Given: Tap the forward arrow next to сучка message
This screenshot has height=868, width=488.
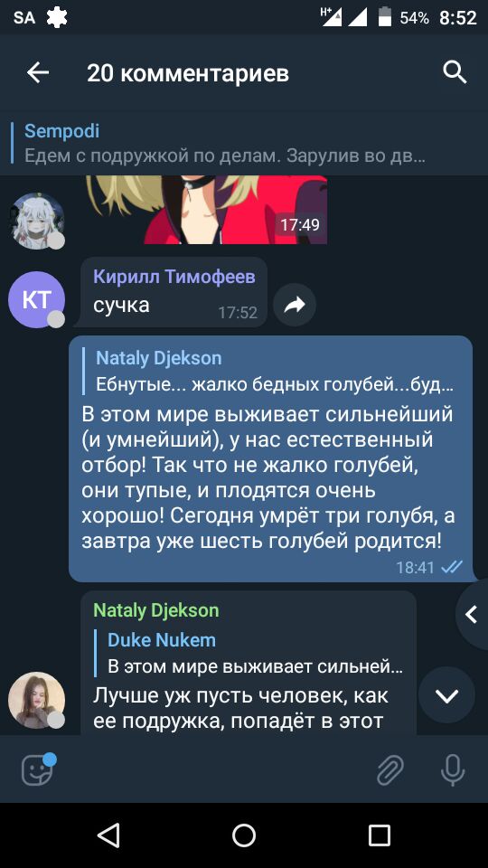Looking at the screenshot, I should [x=295, y=304].
